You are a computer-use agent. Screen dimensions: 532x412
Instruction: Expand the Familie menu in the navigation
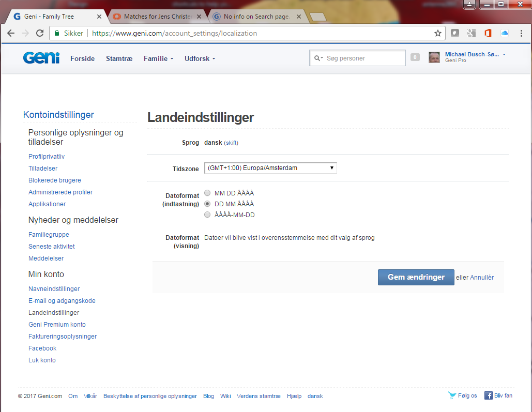(158, 58)
